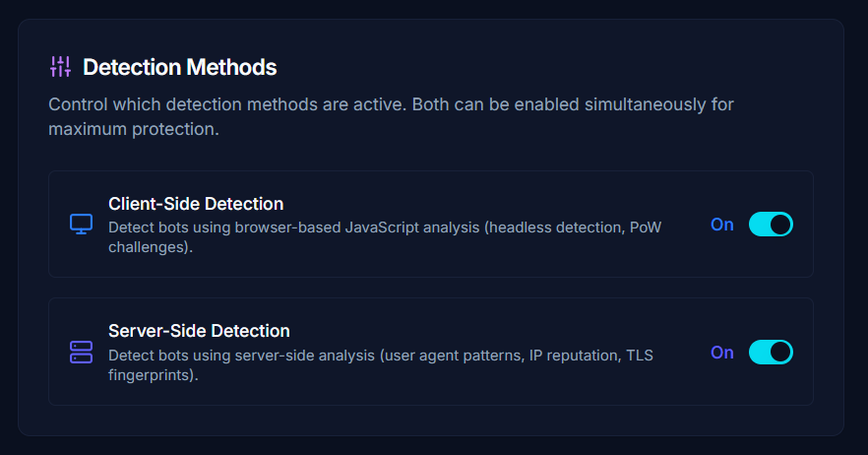Disable the Client-Side Detection toggle
Viewport: 868px width, 455px height.
coord(771,225)
